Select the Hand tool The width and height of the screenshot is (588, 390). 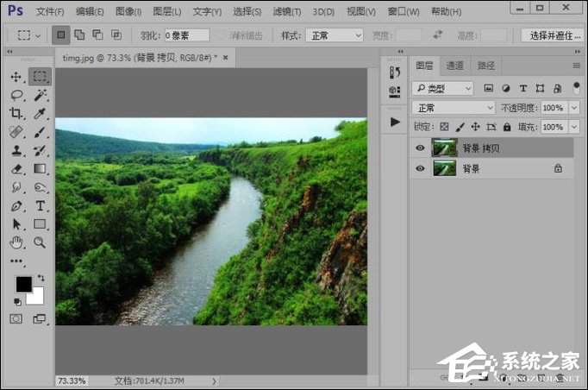click(x=16, y=242)
